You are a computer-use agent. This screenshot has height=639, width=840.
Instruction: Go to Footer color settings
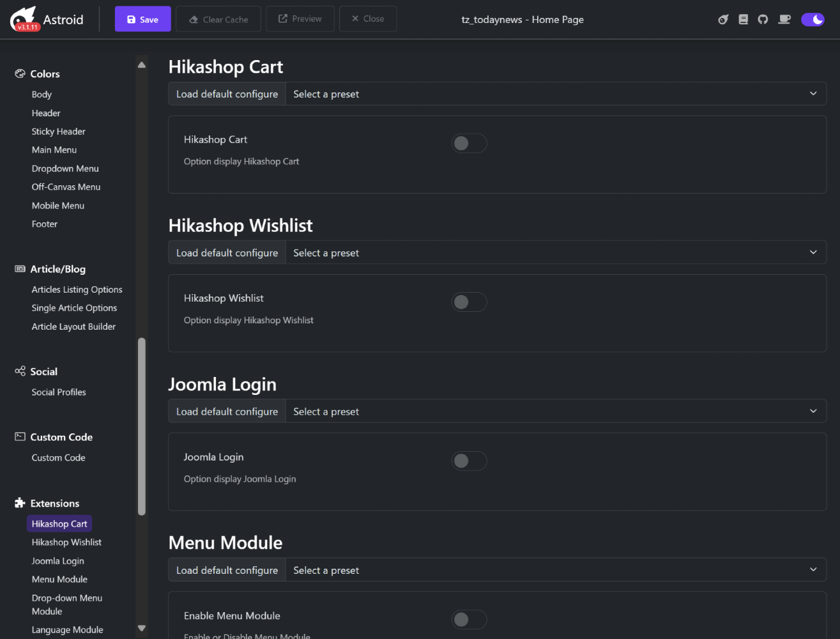pos(45,224)
